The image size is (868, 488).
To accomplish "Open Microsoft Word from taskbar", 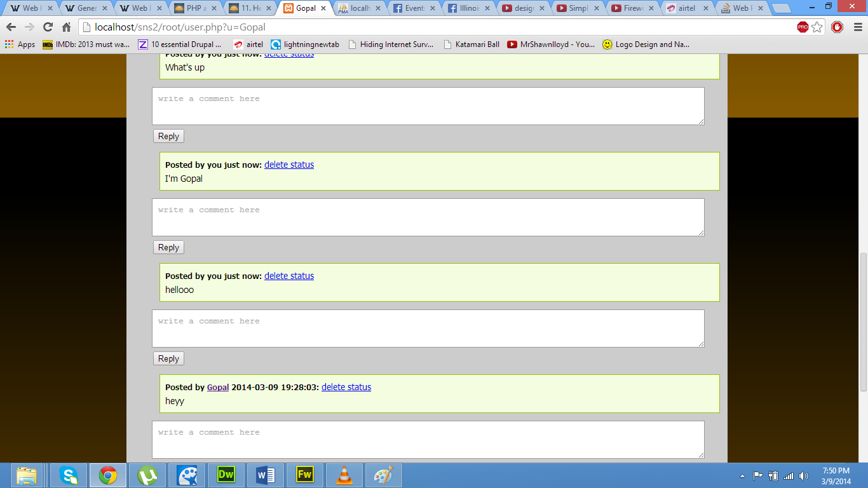I will point(266,475).
